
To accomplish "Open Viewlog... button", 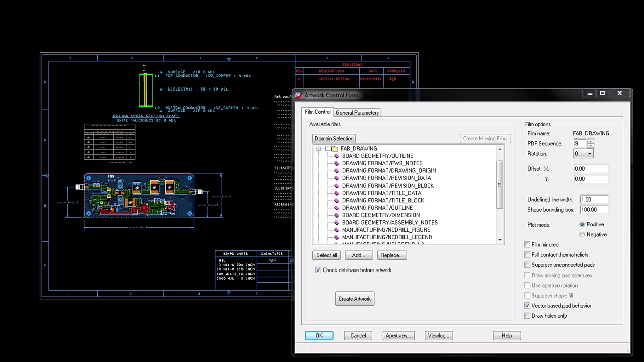I will point(439,336).
